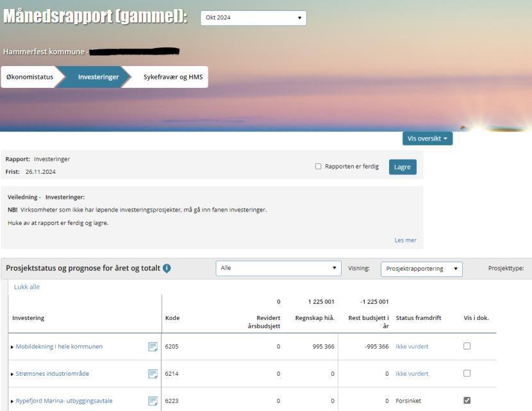The width and height of the screenshot is (532, 411).
Task: Open the 'Alle' filter dropdown
Action: coord(277,268)
